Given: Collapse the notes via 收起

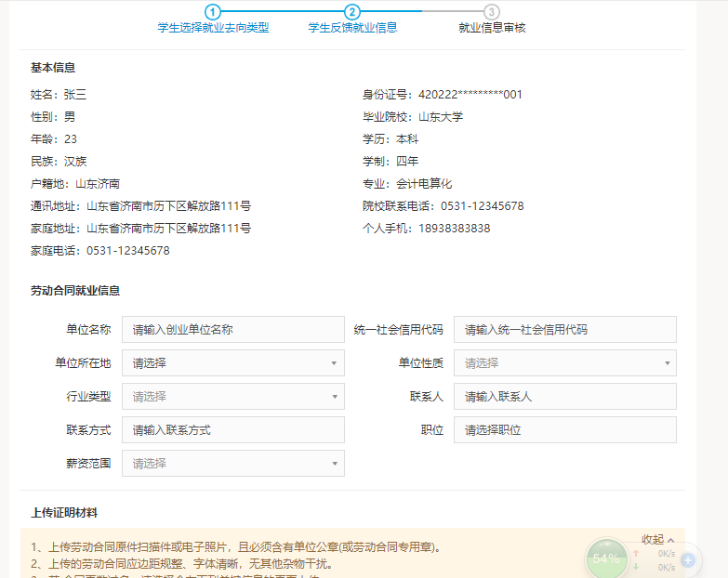Looking at the screenshot, I should click(x=657, y=539).
